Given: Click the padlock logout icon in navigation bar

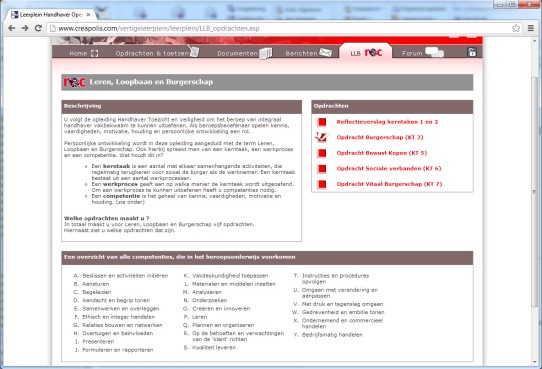Looking at the screenshot, I should (472, 52).
